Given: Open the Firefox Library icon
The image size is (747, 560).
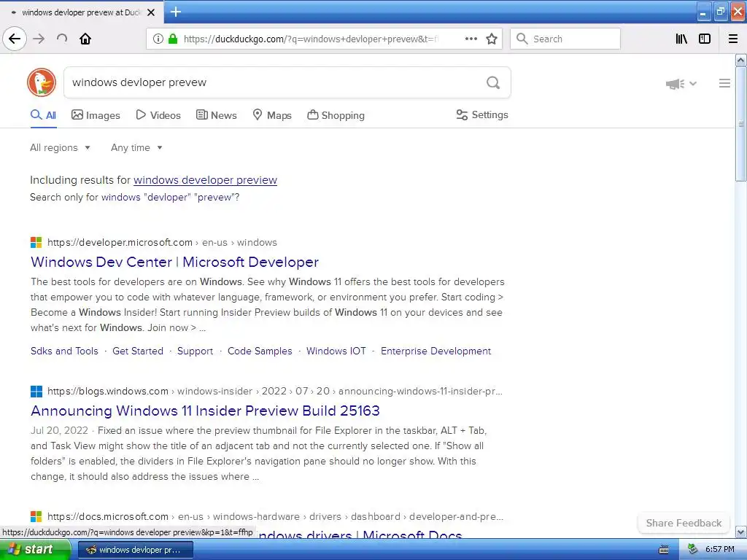Looking at the screenshot, I should [681, 39].
